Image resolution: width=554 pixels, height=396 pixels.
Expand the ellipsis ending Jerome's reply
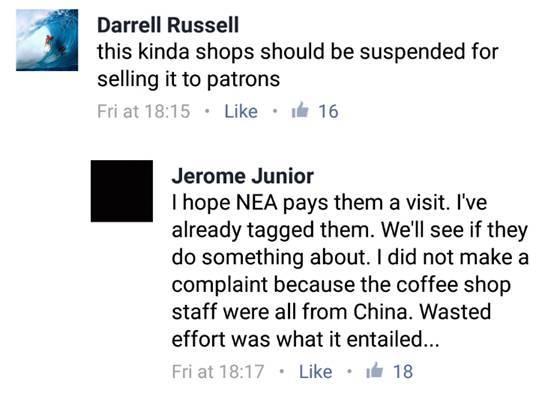pyautogui.click(x=431, y=344)
